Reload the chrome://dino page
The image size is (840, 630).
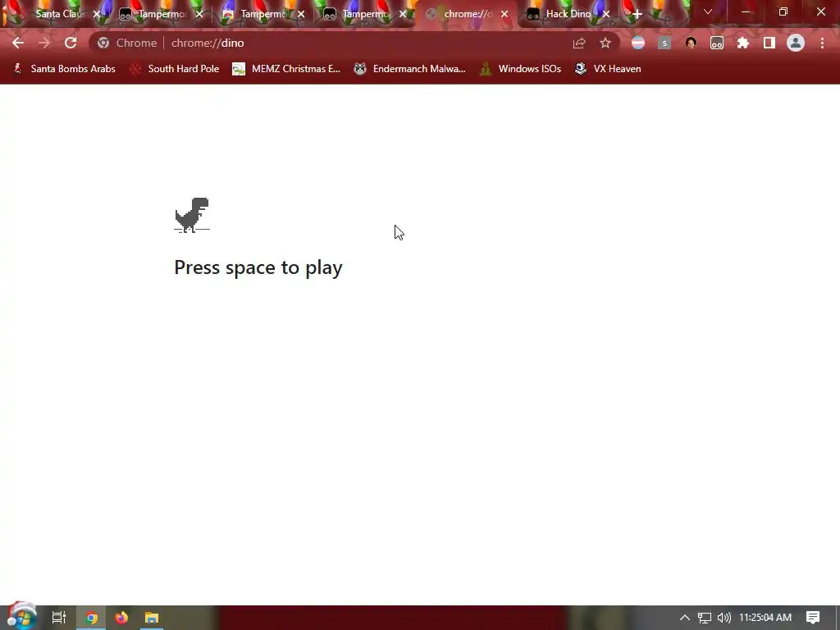[x=71, y=43]
